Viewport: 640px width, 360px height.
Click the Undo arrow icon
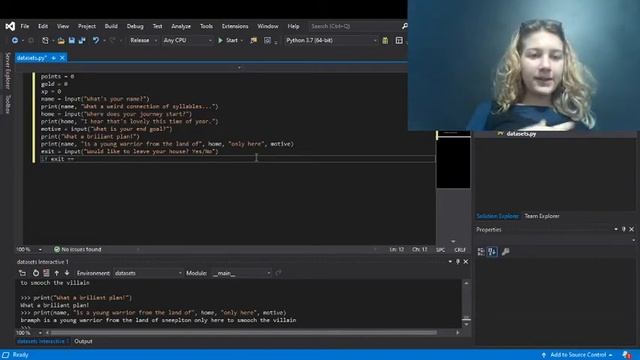coord(96,40)
